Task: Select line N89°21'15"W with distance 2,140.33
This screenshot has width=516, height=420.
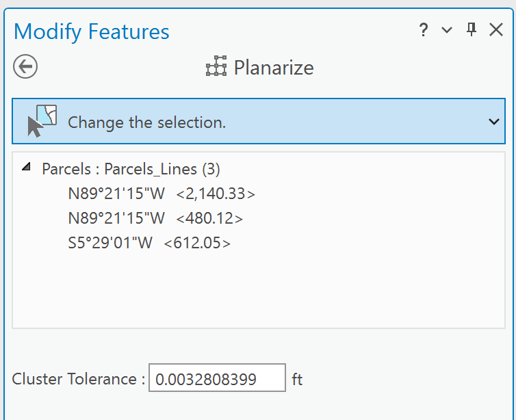Action: pyautogui.click(x=162, y=194)
